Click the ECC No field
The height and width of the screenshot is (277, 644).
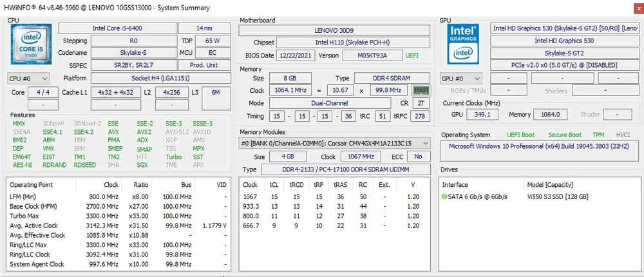tap(418, 157)
